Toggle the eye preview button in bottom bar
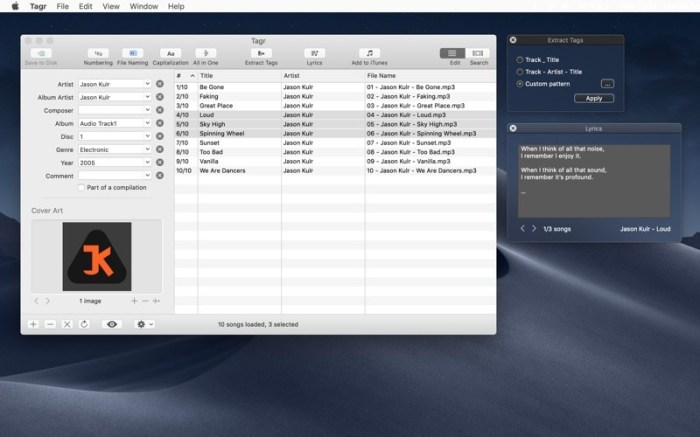The width and height of the screenshot is (700, 437). tap(112, 324)
